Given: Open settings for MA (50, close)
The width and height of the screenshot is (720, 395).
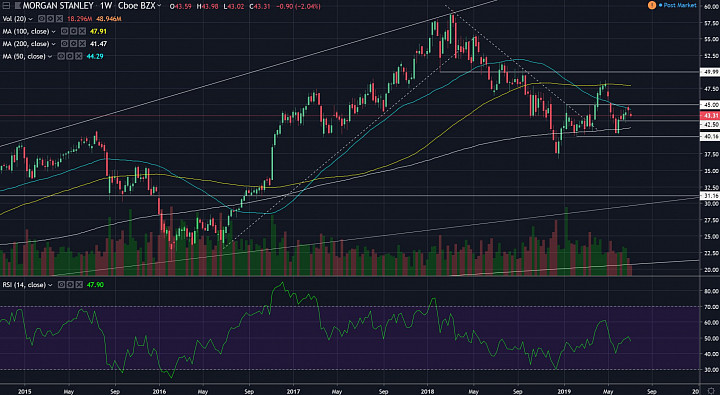Looking at the screenshot, I should click(70, 56).
